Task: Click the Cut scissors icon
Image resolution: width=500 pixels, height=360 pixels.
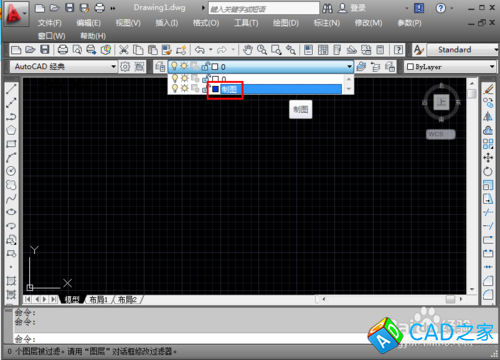Action: (124, 50)
